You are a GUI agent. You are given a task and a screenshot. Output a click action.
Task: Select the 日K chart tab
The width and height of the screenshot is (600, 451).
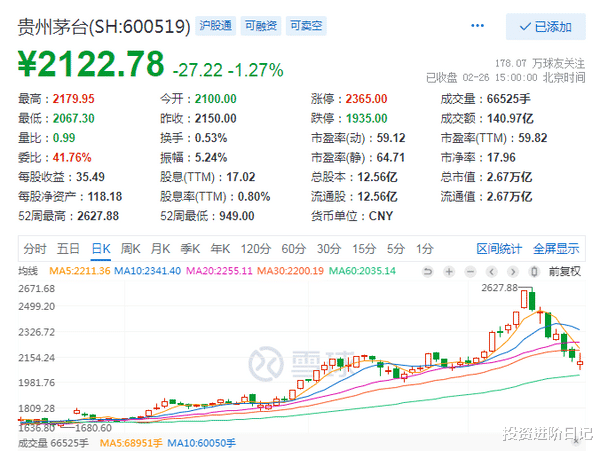(x=101, y=249)
